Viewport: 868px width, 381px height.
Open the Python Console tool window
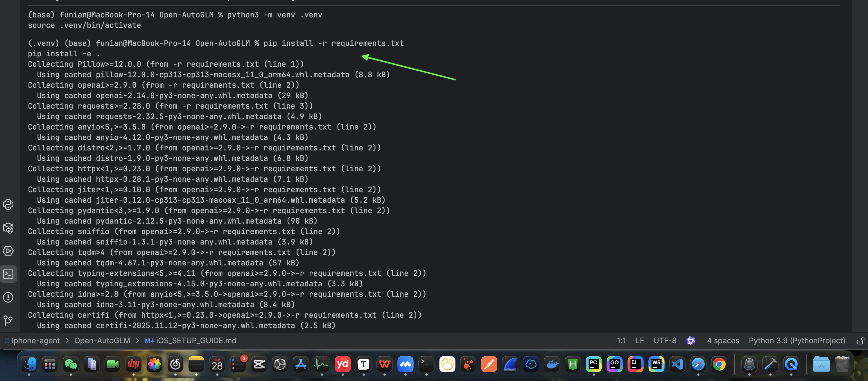[8, 204]
